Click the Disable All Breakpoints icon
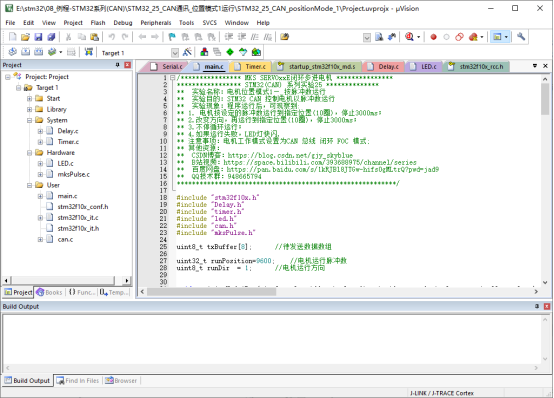This screenshot has height=398, width=554. tap(459, 37)
